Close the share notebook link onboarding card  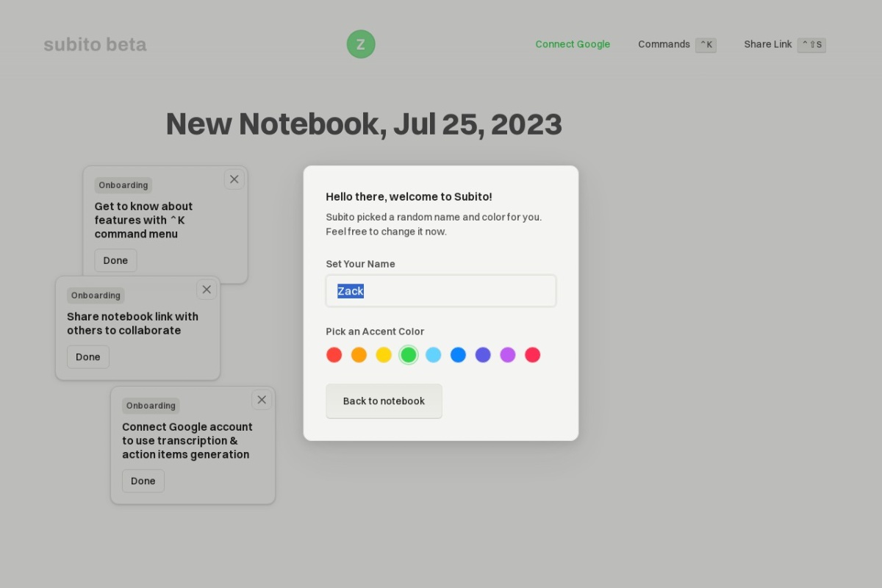(x=207, y=290)
